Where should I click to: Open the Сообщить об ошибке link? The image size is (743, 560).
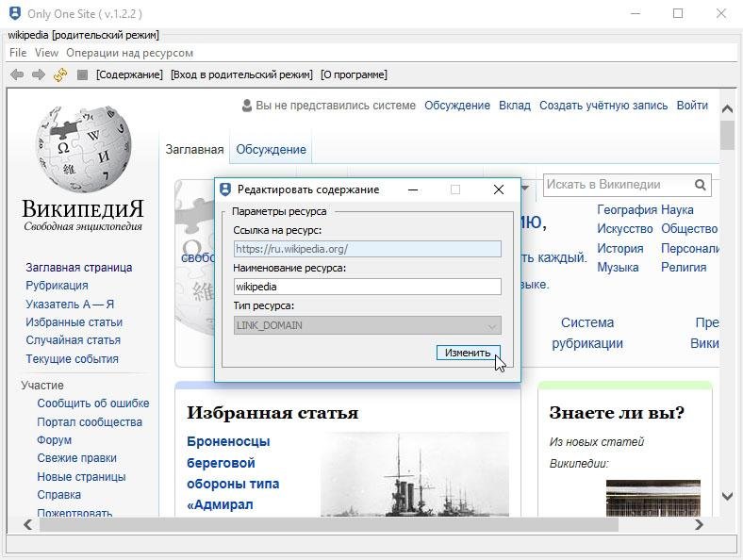92,404
